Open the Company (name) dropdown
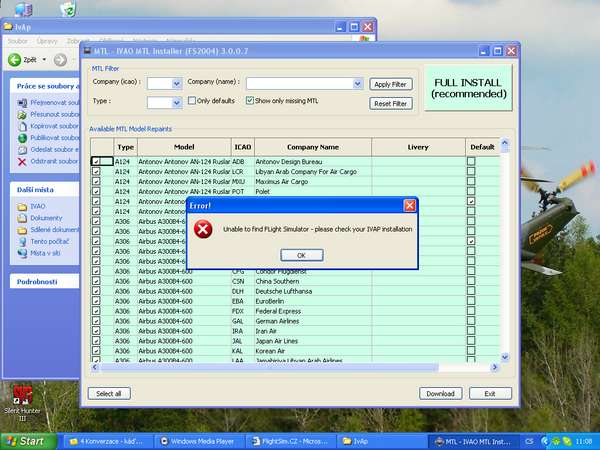600x450 pixels. tap(357, 83)
